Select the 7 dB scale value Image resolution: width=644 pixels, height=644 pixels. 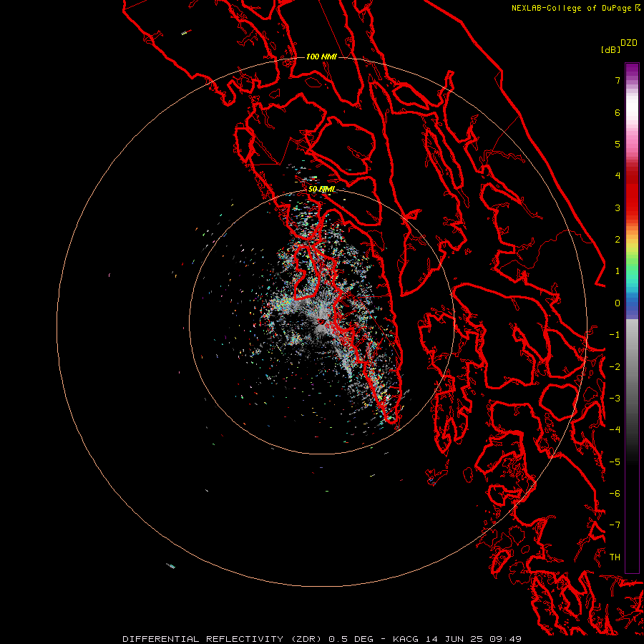click(x=618, y=80)
